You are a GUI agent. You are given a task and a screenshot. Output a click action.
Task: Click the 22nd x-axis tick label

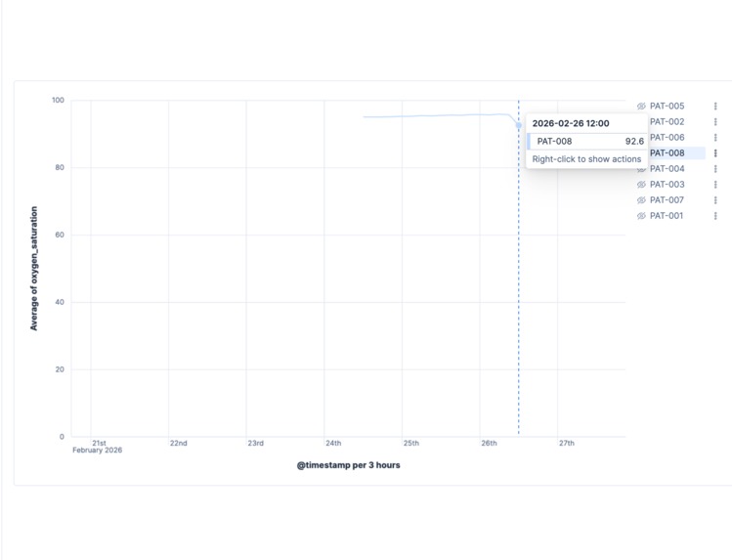[178, 443]
